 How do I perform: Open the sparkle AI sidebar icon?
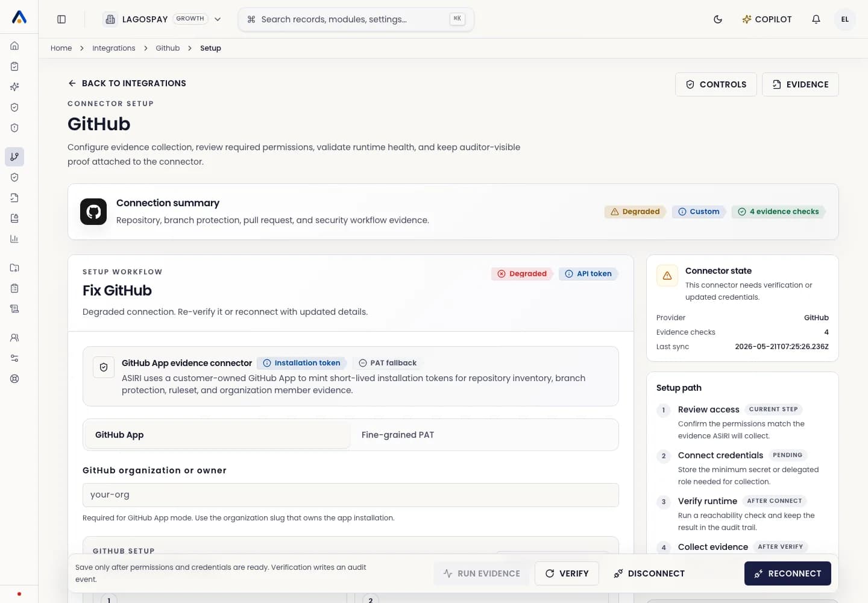point(14,87)
